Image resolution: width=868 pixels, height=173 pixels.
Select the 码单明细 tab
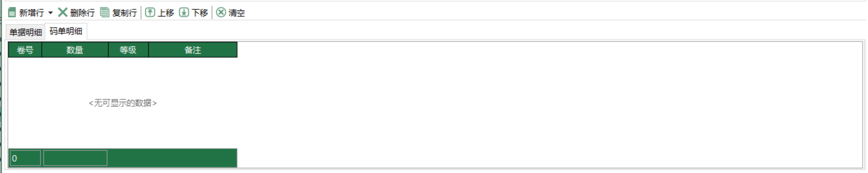point(66,31)
